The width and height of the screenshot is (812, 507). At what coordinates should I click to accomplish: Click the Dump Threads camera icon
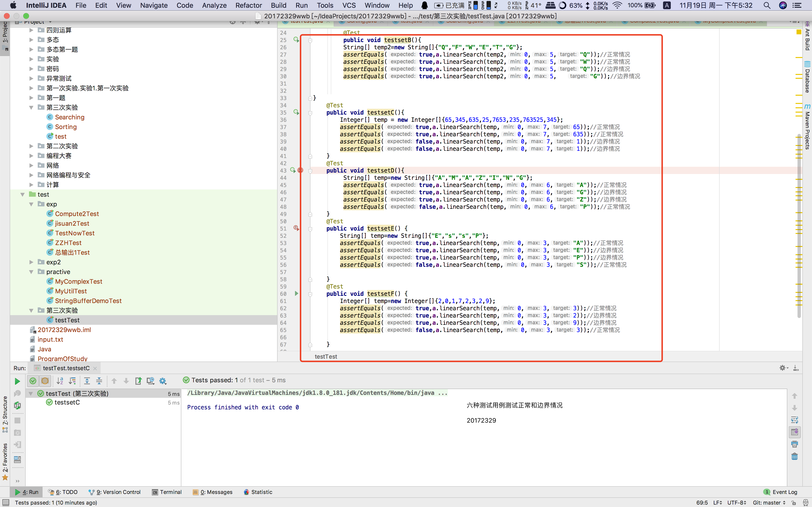(x=17, y=433)
